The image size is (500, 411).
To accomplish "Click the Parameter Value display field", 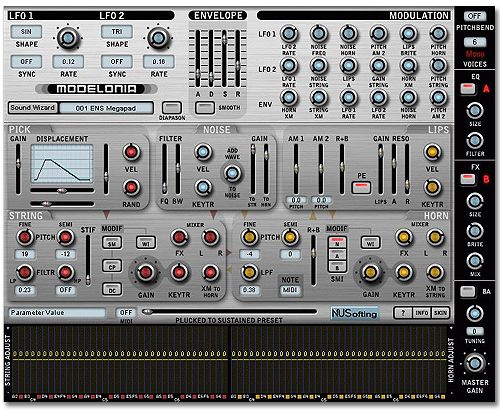I will point(57,313).
